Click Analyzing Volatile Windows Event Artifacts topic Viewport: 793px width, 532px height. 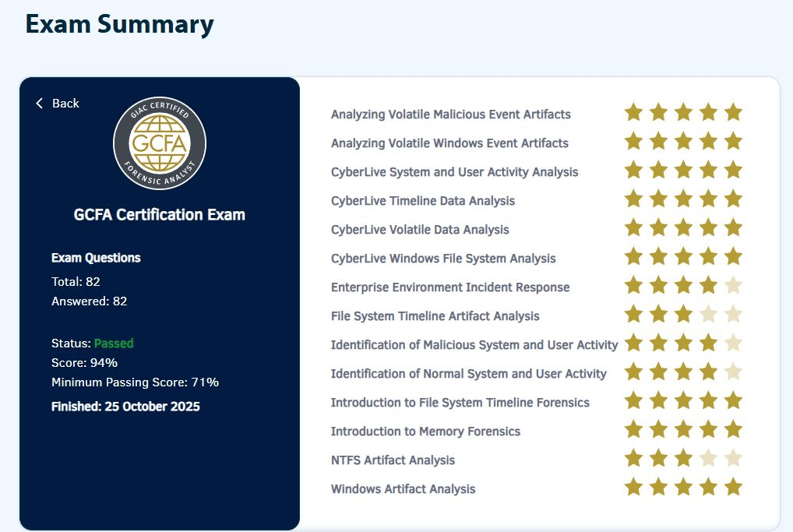pyautogui.click(x=449, y=143)
